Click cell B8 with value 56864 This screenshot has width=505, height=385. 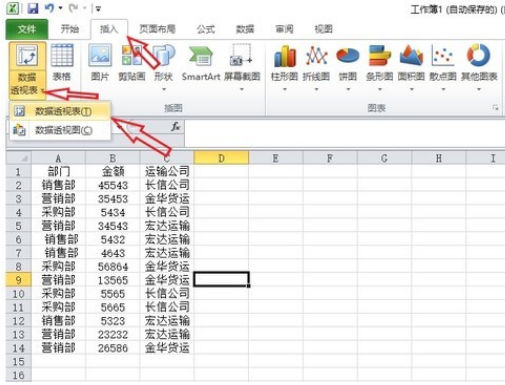coord(113,266)
